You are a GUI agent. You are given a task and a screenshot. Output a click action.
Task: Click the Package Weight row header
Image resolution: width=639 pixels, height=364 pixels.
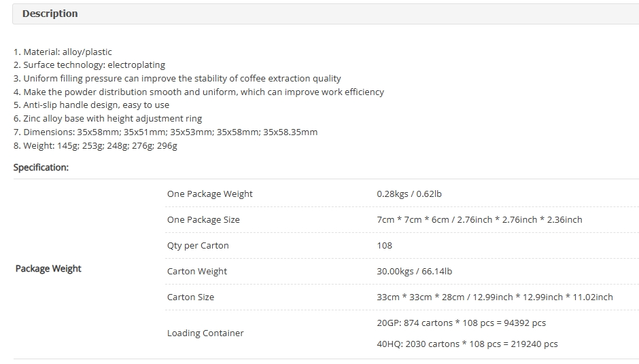pos(48,269)
